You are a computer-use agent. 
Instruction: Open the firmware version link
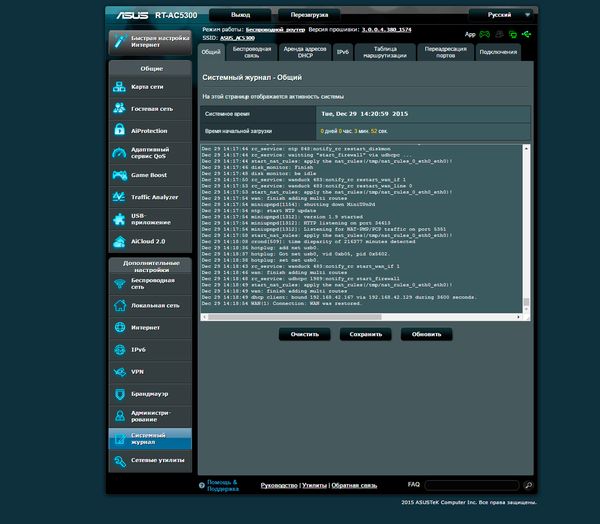386,29
